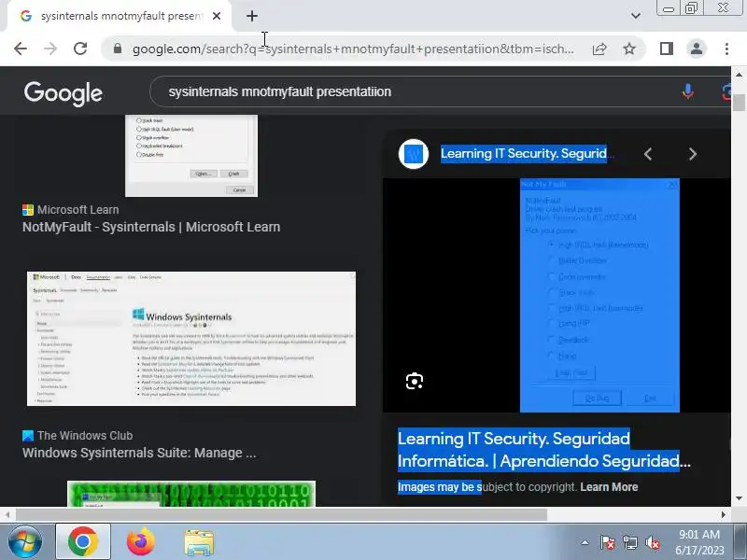Click the horizontal scrollbar left arrow
747x560 pixels.
pyautogui.click(x=7, y=515)
